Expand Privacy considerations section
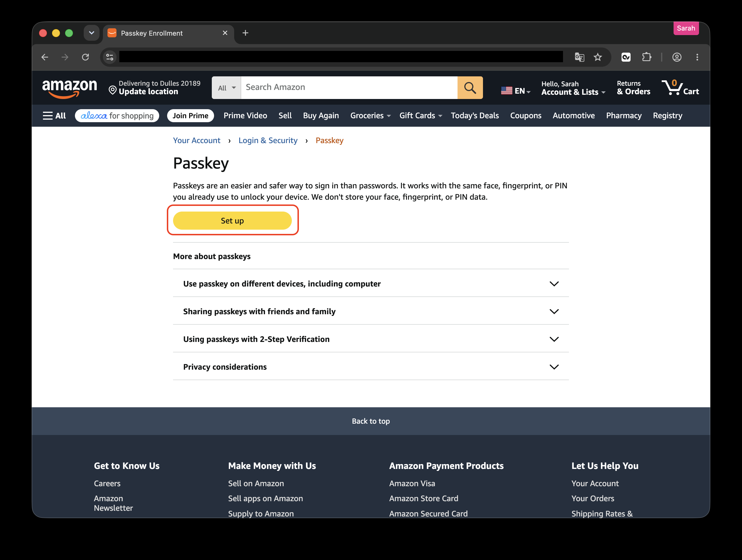This screenshot has width=742, height=560. point(371,367)
